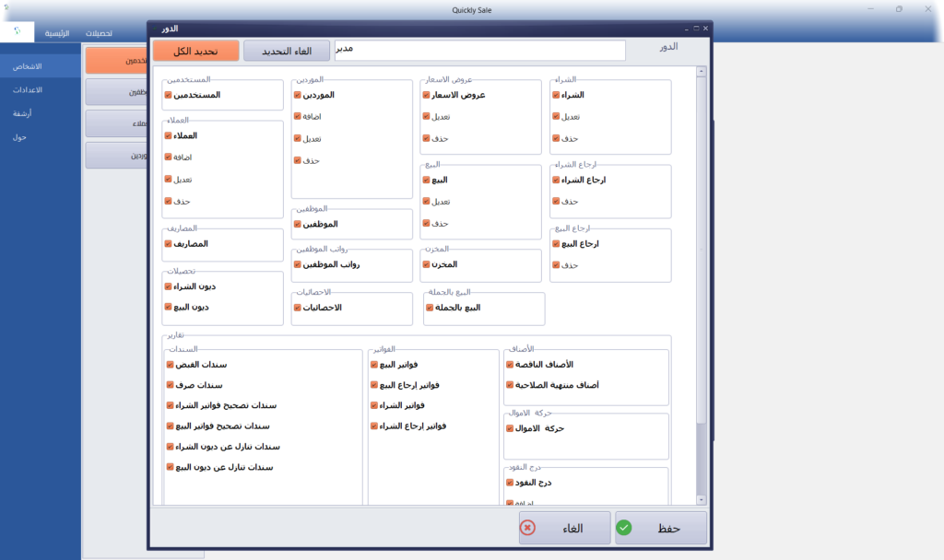Uncheck تعديل under الموردين group

coord(298,138)
